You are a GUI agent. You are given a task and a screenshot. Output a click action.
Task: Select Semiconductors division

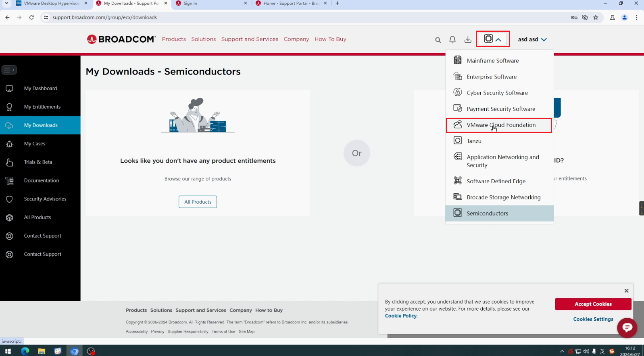(499, 213)
